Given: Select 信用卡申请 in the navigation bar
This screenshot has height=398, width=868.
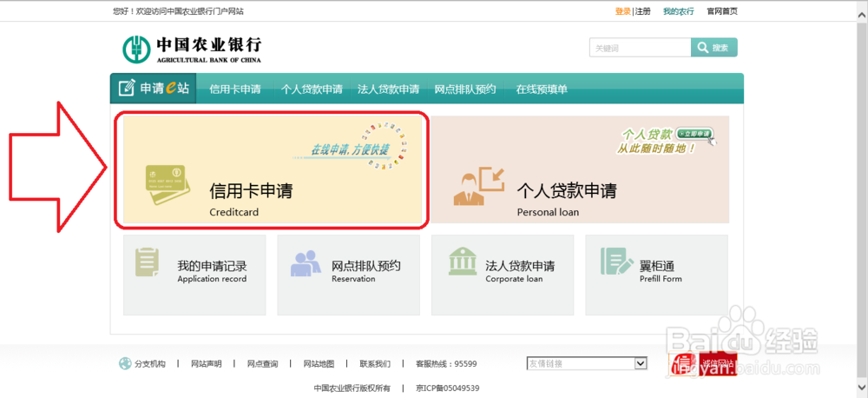Looking at the screenshot, I should point(235,90).
